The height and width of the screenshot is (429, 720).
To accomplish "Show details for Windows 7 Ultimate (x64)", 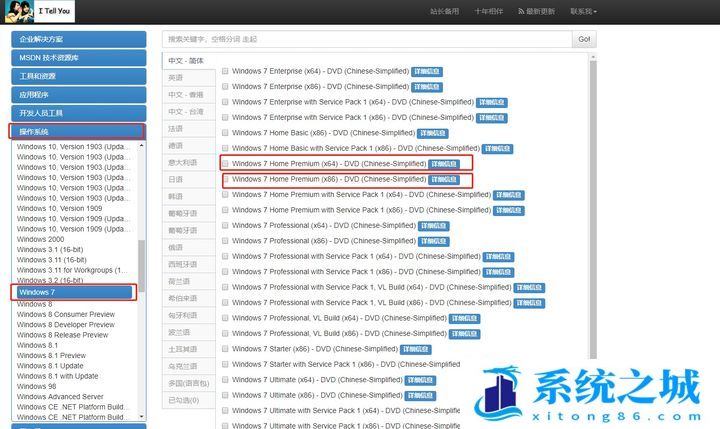I will click(x=420, y=380).
